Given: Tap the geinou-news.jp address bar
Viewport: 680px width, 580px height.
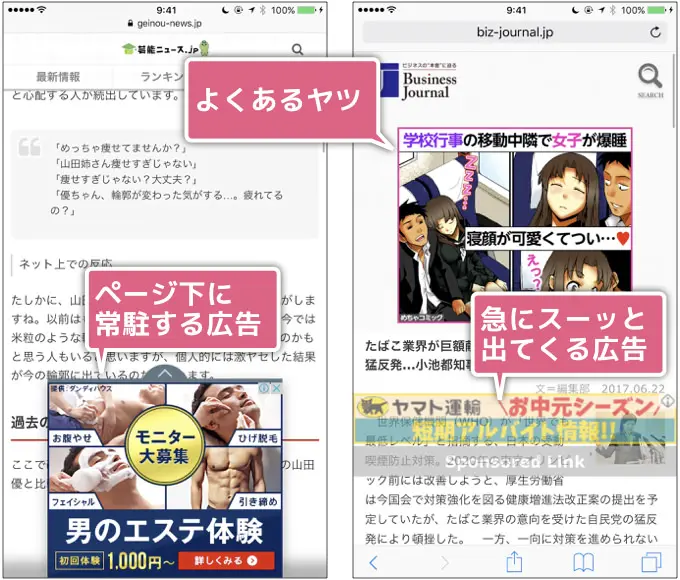Looking at the screenshot, I should (x=165, y=23).
